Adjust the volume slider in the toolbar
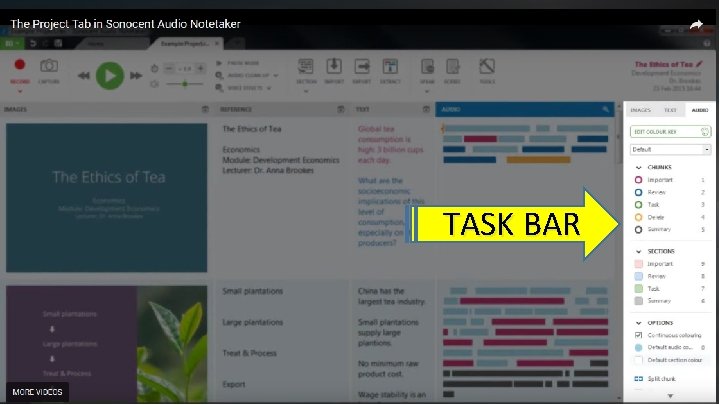This screenshot has height=405, width=720. pos(185,84)
